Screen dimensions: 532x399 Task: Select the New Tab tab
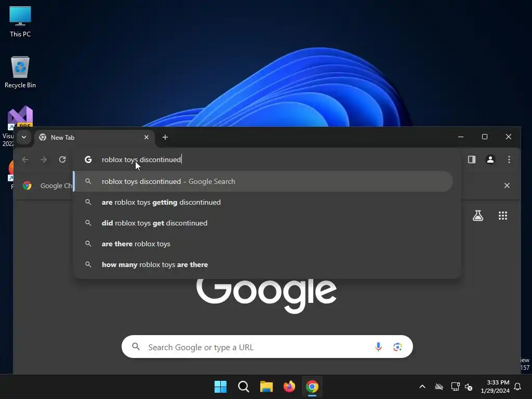95,137
